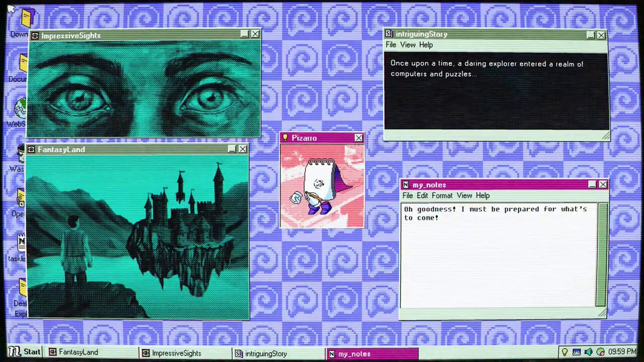The height and width of the screenshot is (362, 644).
Task: Switch to intriguingStory in the taskbar
Action: click(x=278, y=353)
